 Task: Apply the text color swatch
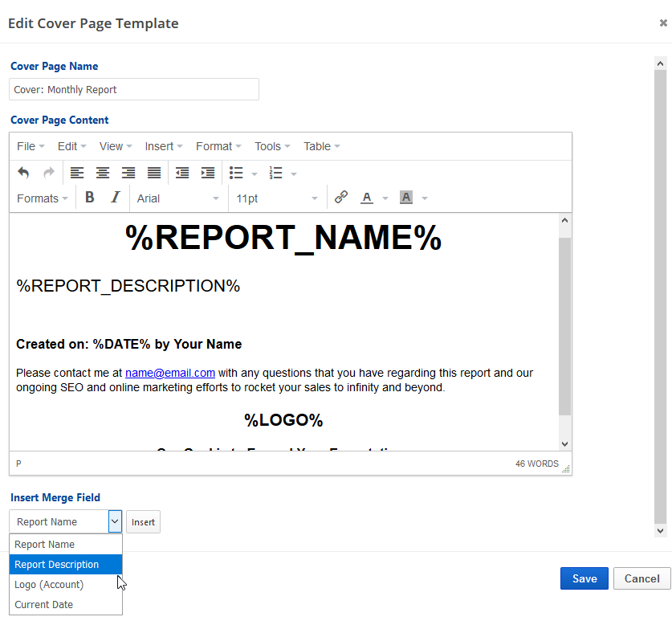pyautogui.click(x=367, y=198)
